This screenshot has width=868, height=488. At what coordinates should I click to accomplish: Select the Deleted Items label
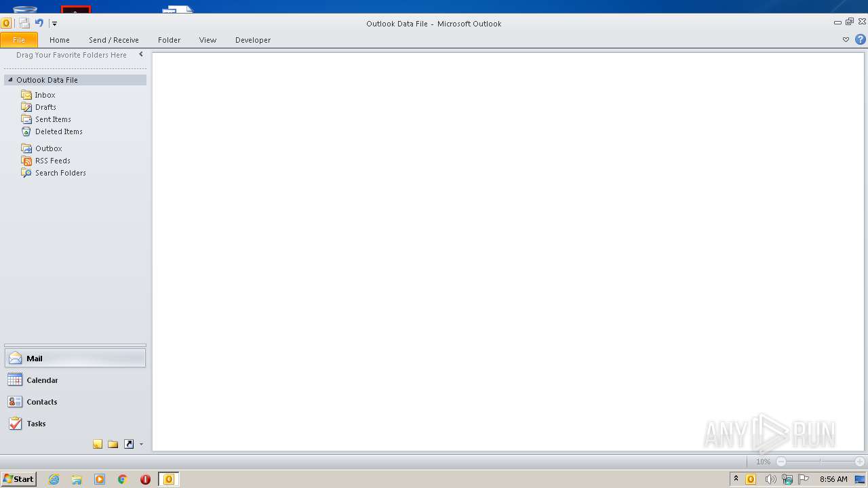[59, 131]
